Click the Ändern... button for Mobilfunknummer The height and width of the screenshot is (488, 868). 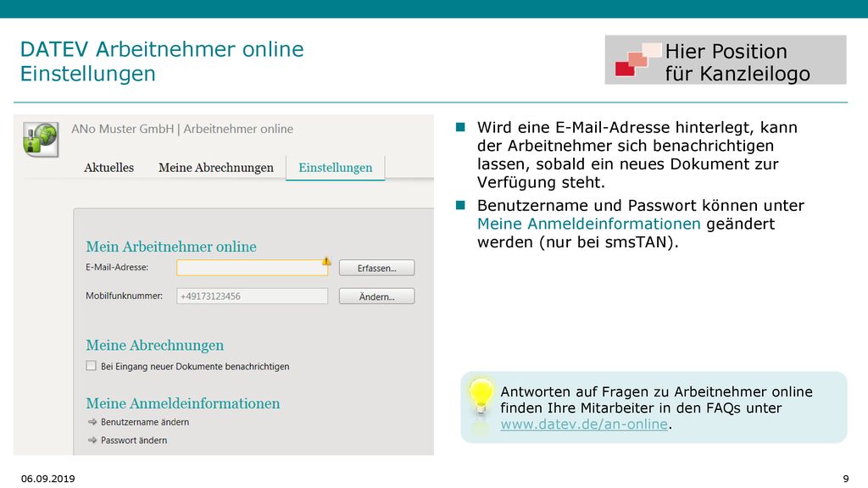coord(376,297)
